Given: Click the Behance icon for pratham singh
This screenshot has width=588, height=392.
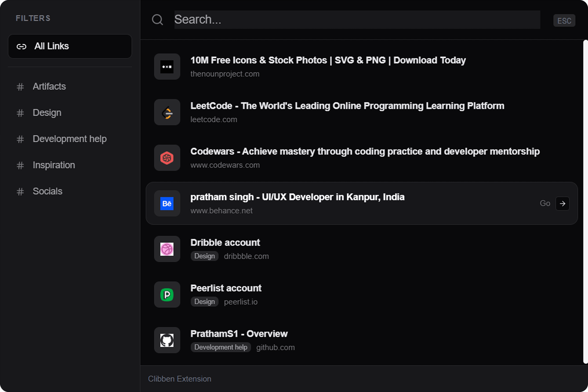Looking at the screenshot, I should tap(167, 204).
